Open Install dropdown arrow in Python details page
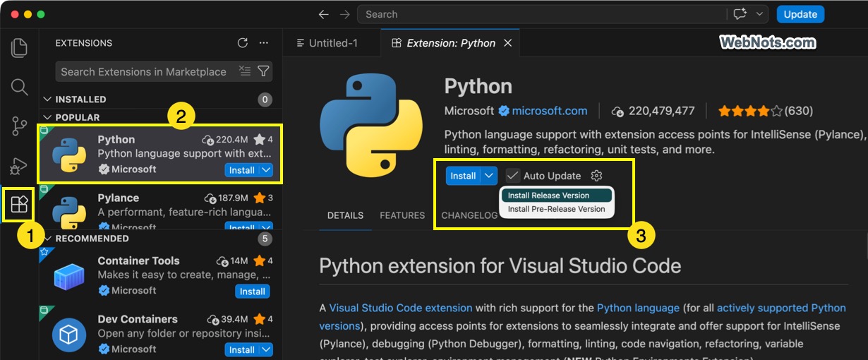 490,176
